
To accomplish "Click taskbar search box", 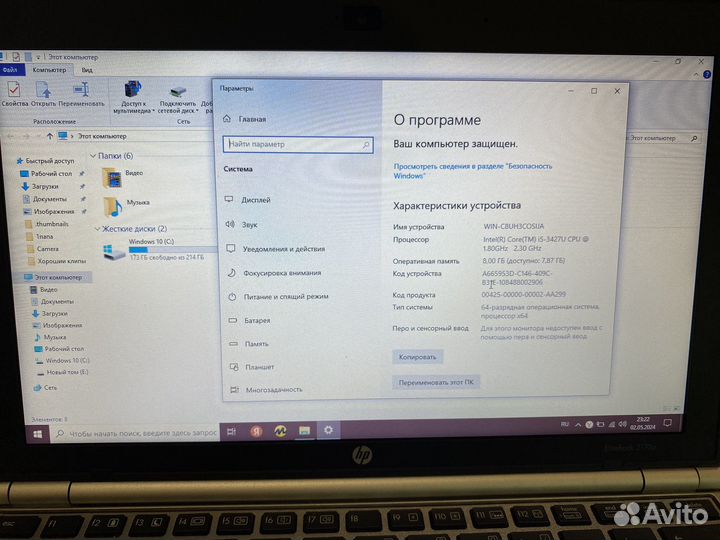I will 135,433.
